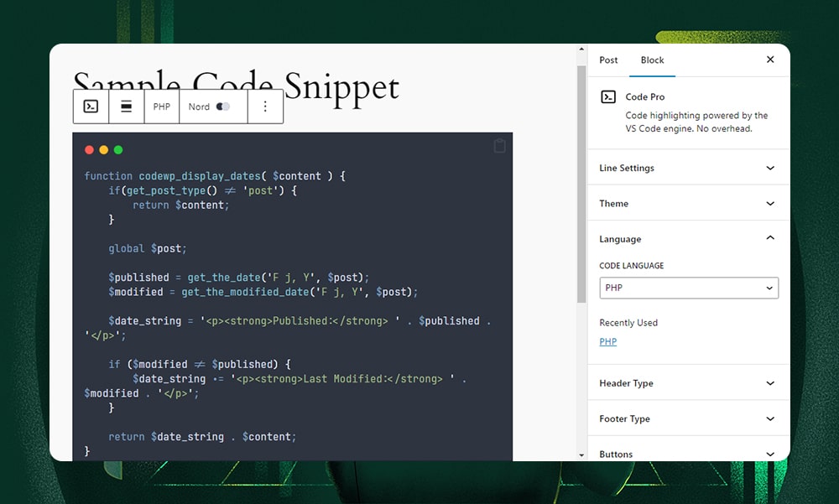Click the PHP language button in toolbar
The width and height of the screenshot is (839, 504).
click(x=161, y=107)
